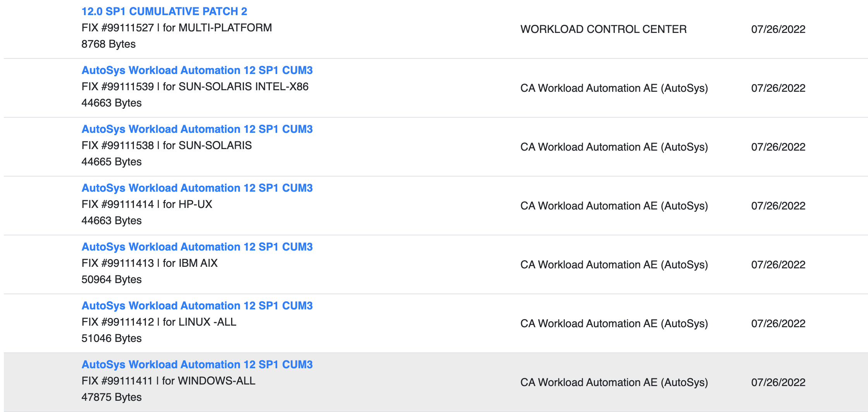Viewport: 868px width, 412px height.
Task: Open the 12.0 SP1 CUMULATIVE PATCH 2 link
Action: pyautogui.click(x=164, y=11)
